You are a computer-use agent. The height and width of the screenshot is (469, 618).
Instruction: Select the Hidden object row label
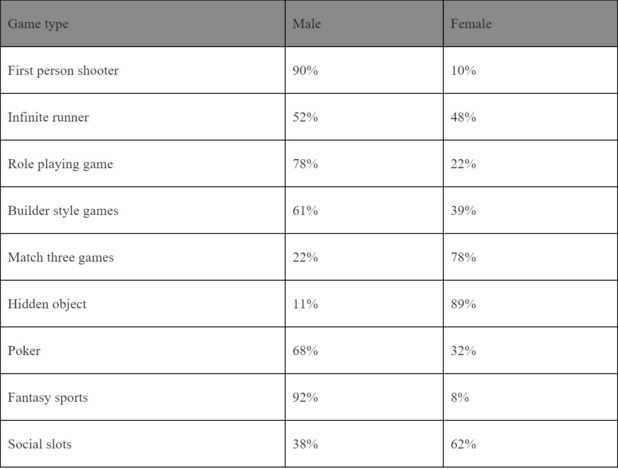[x=47, y=304]
